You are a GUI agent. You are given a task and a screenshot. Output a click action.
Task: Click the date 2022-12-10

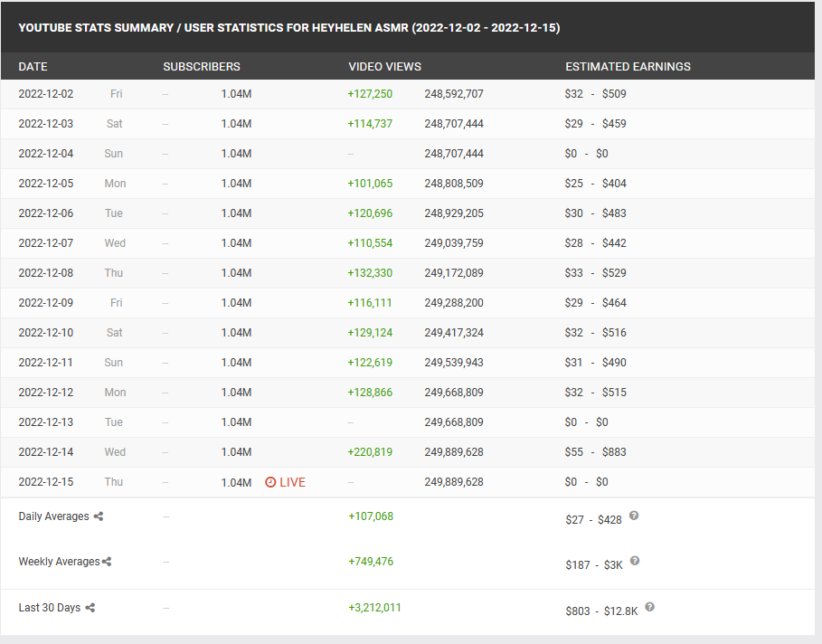(x=46, y=333)
